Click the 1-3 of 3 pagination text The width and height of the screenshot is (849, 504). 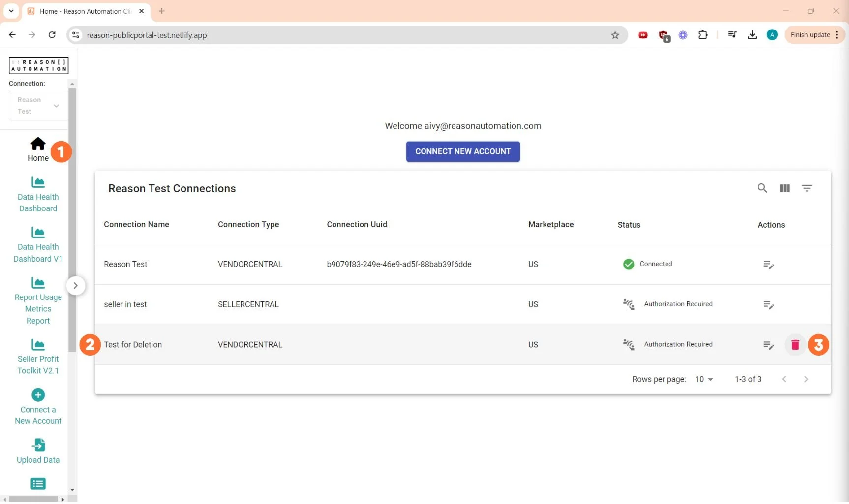[x=748, y=379]
